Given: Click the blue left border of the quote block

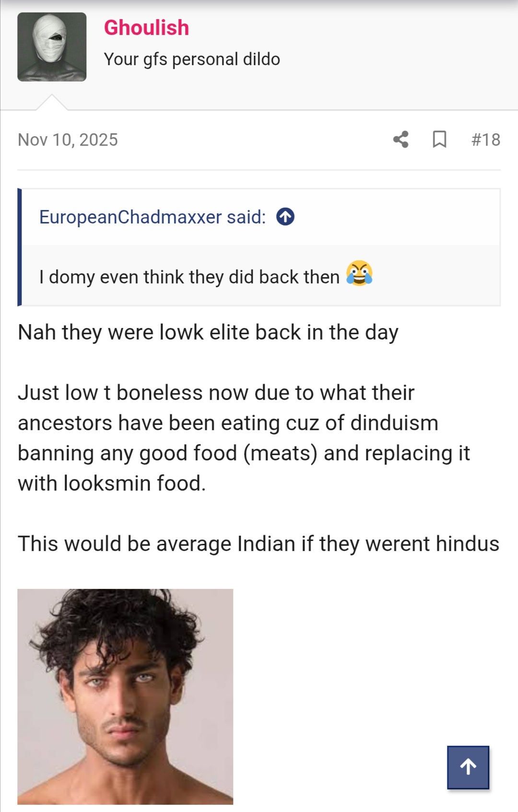Looking at the screenshot, I should (20, 247).
